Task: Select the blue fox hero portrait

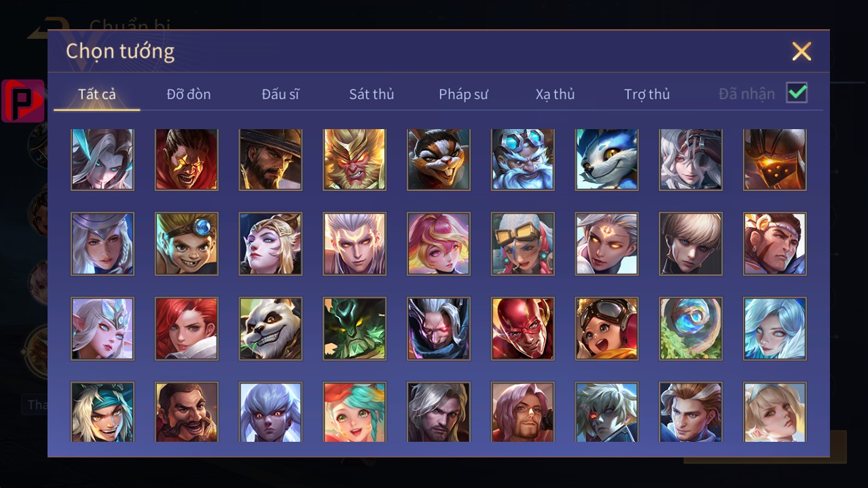Action: (x=607, y=159)
